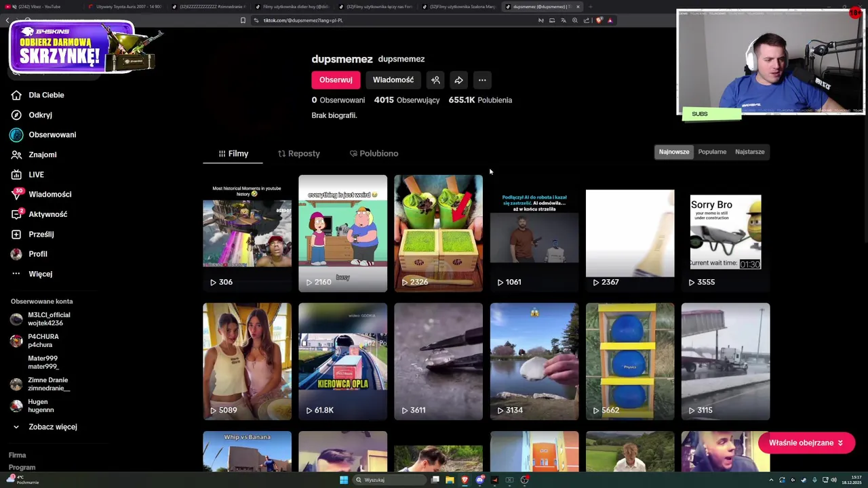Click the Brave shields icon in address bar

coord(599,20)
